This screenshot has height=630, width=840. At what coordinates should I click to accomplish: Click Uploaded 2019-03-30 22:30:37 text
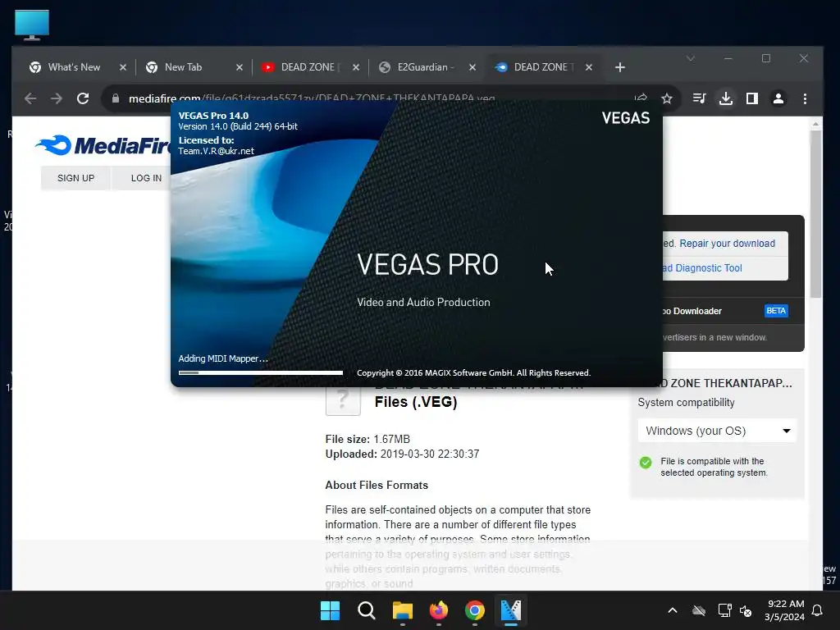click(402, 454)
